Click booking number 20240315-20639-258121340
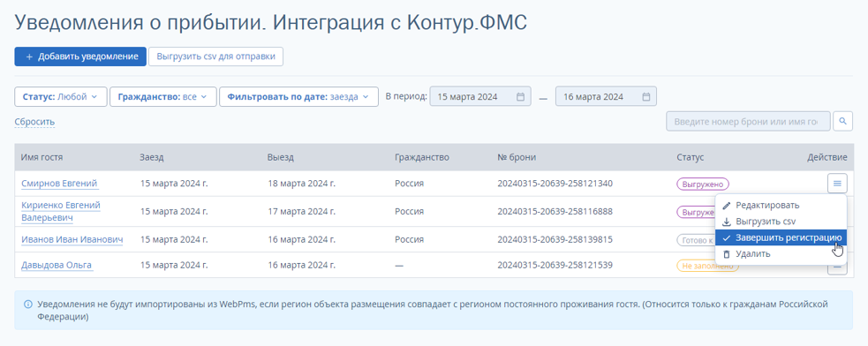The image size is (868, 346). tap(555, 184)
